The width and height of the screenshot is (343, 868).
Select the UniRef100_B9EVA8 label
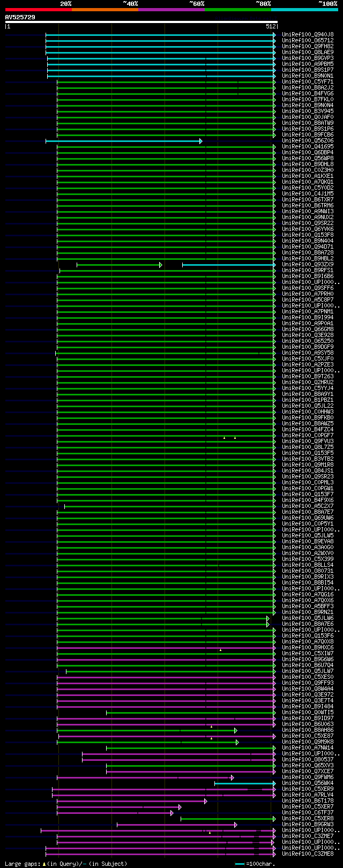(308, 541)
